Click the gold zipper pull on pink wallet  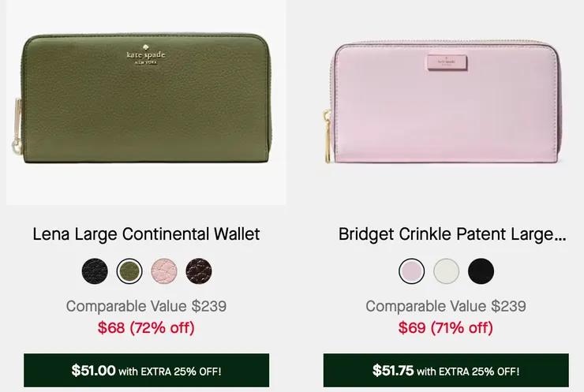point(327,134)
